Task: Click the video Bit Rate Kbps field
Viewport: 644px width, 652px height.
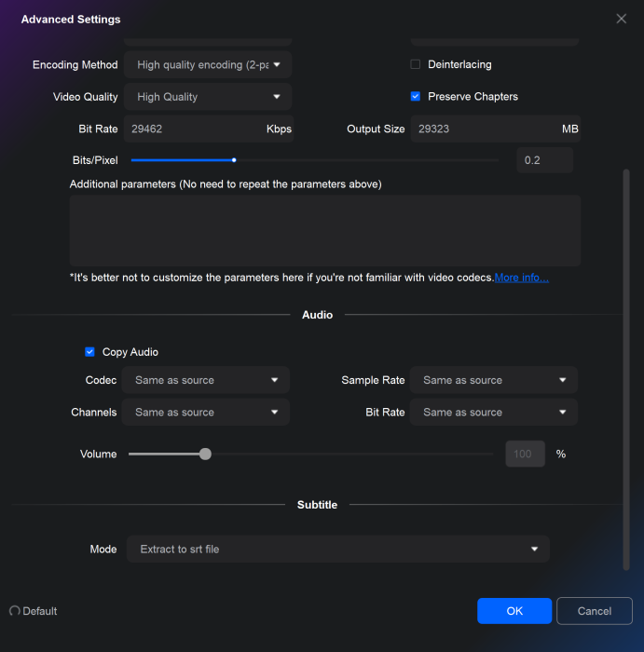Action: click(194, 129)
